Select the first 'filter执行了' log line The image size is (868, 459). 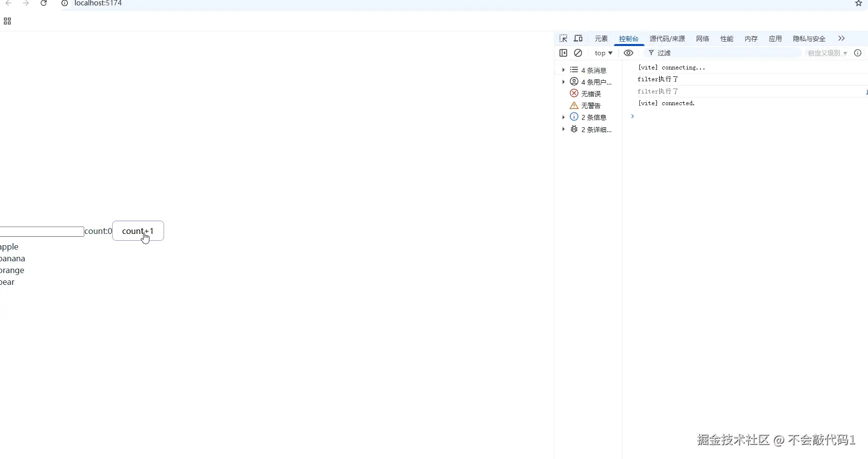[x=658, y=79]
